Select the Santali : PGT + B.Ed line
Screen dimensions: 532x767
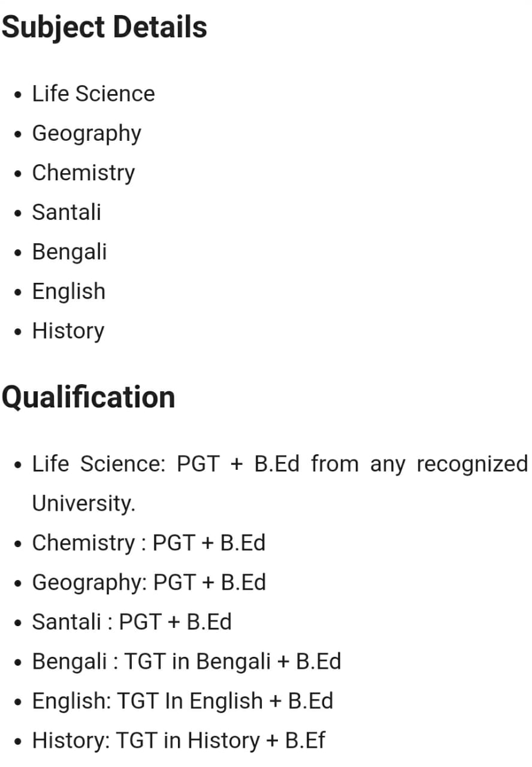[x=132, y=622]
